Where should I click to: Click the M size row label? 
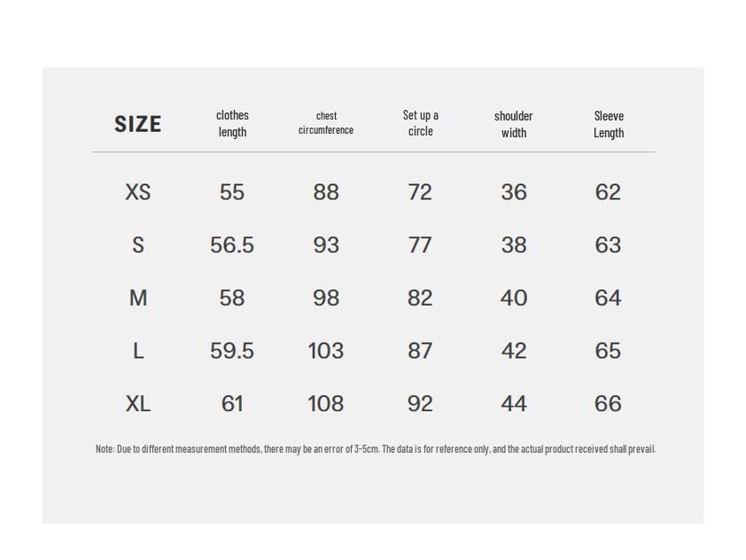138,299
